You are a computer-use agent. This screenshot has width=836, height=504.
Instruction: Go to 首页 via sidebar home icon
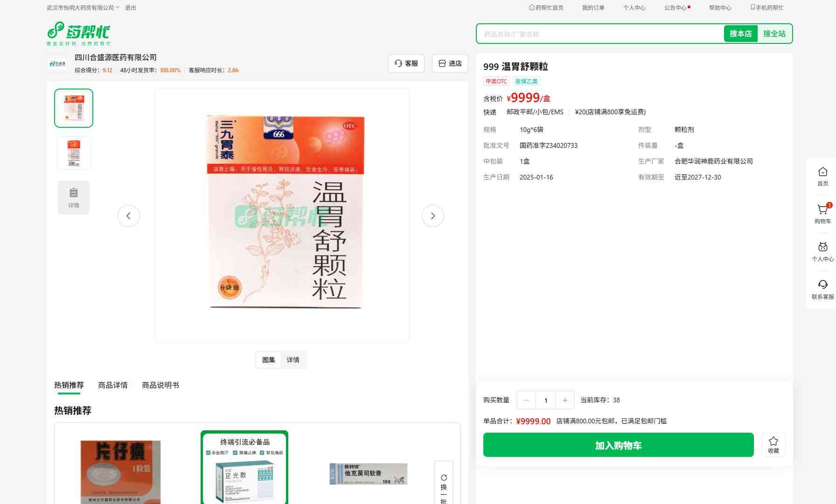pos(822,176)
